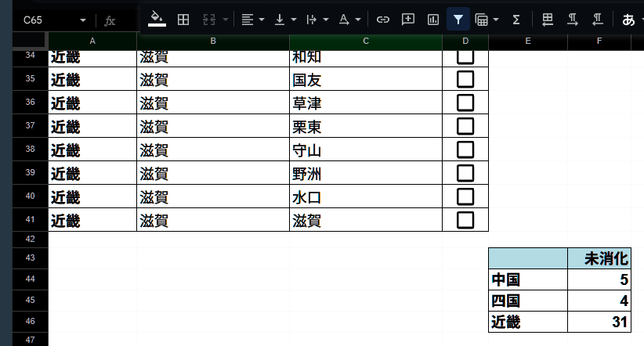644x346 pixels.
Task: Select the 近畿 summary cell in row 46
Action: [528, 322]
